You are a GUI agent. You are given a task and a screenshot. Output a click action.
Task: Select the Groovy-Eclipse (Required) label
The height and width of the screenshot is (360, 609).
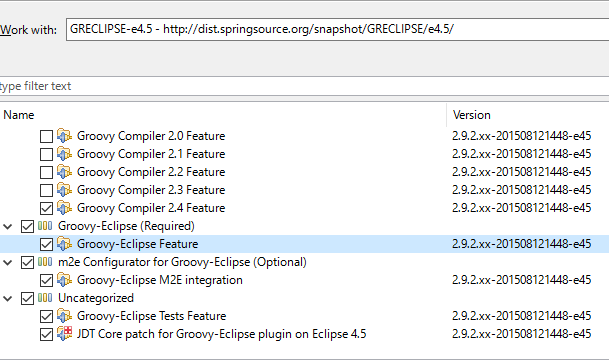pyautogui.click(x=126, y=226)
